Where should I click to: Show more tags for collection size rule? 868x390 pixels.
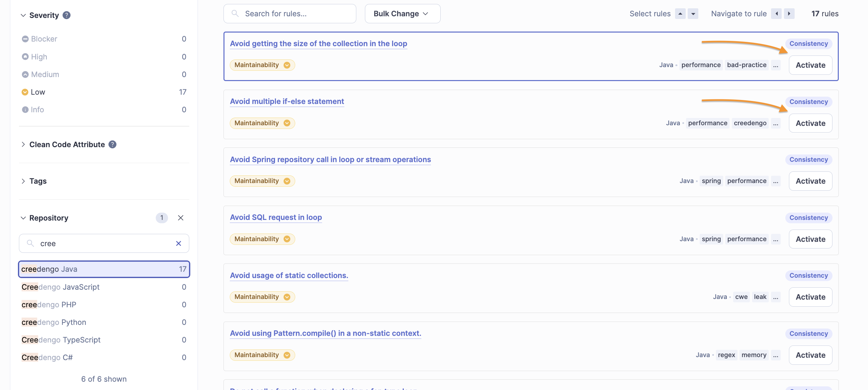776,65
